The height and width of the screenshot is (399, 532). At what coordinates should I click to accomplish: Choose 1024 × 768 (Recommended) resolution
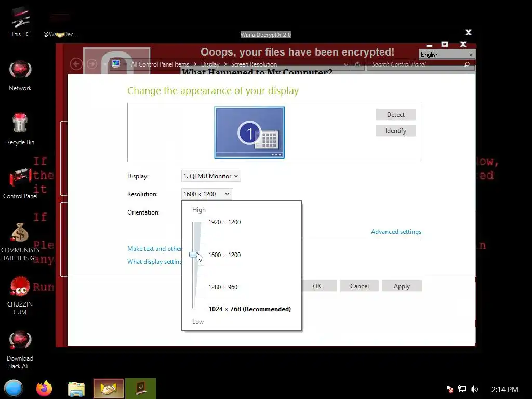coord(250,309)
